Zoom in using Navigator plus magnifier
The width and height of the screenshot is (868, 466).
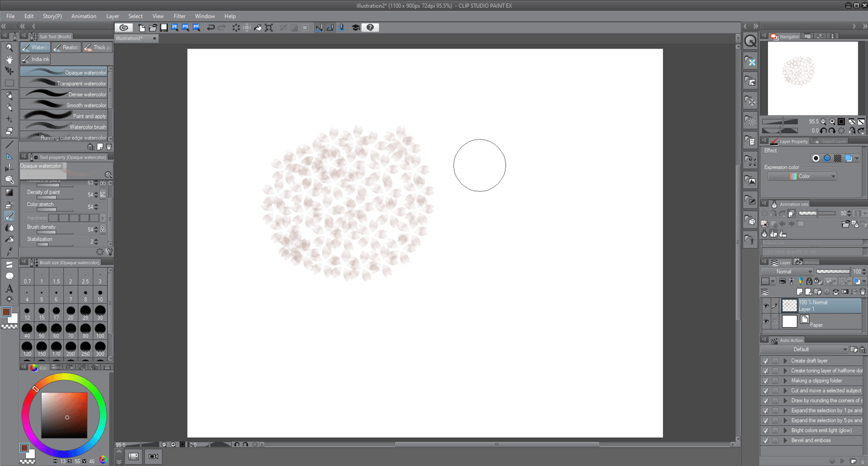click(832, 121)
